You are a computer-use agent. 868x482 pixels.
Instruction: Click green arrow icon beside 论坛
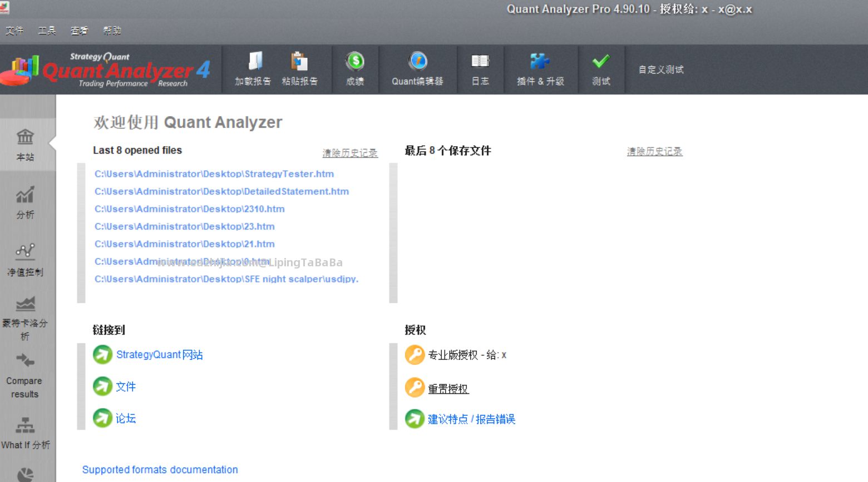click(102, 418)
